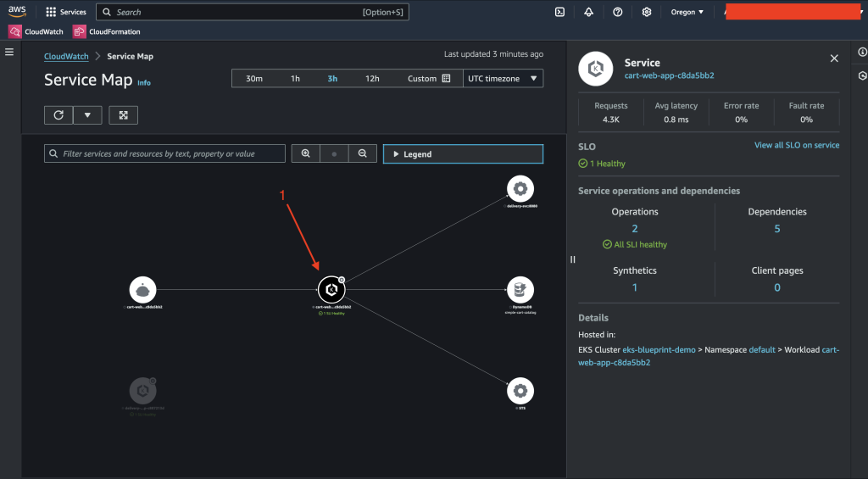Open the CloudFormation favorite shortcut
868x479 pixels.
pyautogui.click(x=107, y=31)
